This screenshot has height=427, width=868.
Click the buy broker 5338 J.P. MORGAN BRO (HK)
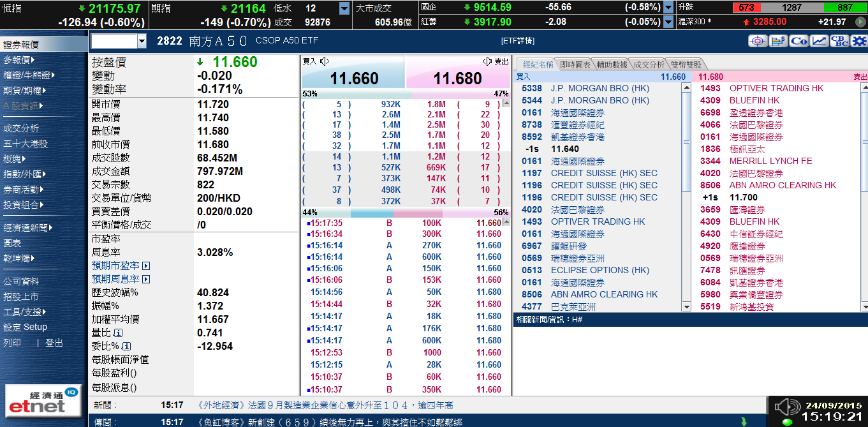click(x=585, y=89)
